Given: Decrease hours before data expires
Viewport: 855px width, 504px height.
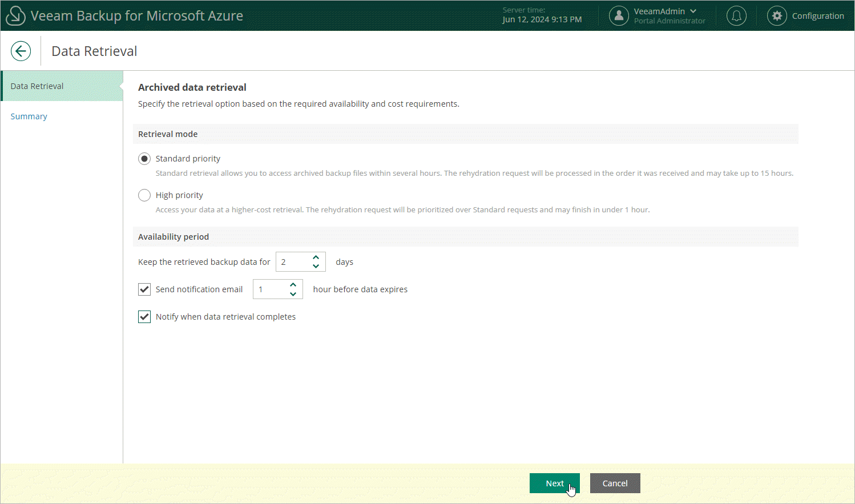Looking at the screenshot, I should pyautogui.click(x=293, y=294).
